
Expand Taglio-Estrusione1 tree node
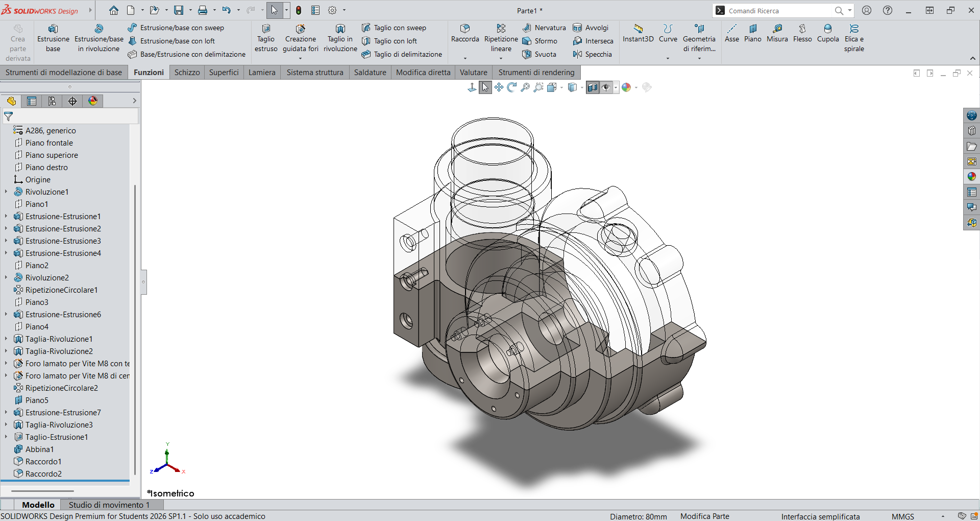point(6,437)
